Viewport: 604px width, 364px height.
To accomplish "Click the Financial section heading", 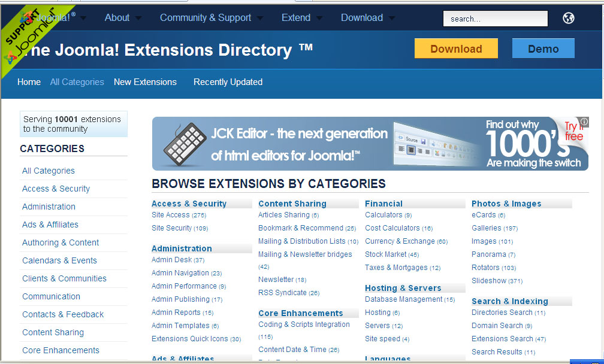I will click(x=383, y=204).
